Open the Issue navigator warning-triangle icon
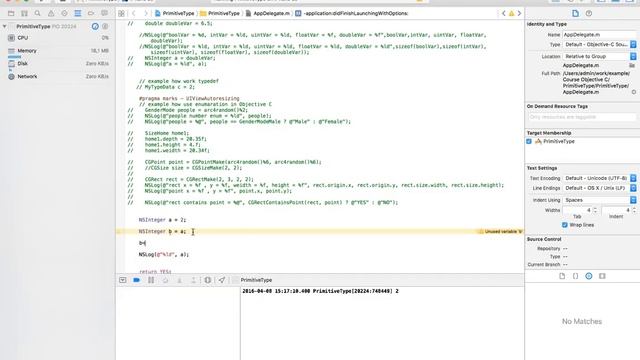640x360 pixels. [51, 13]
